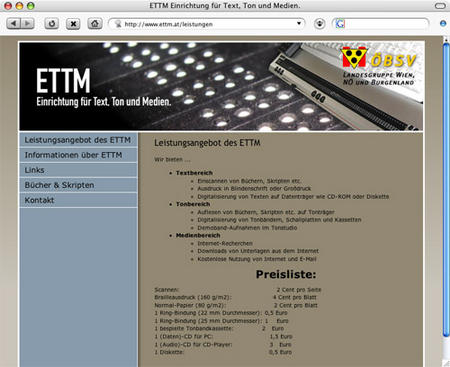Zoom the window with the green button

pyautogui.click(x=31, y=6)
